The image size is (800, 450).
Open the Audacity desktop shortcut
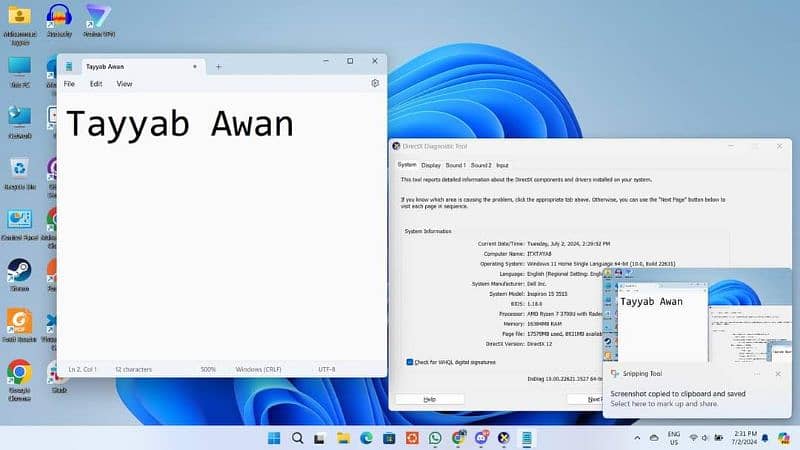click(59, 20)
